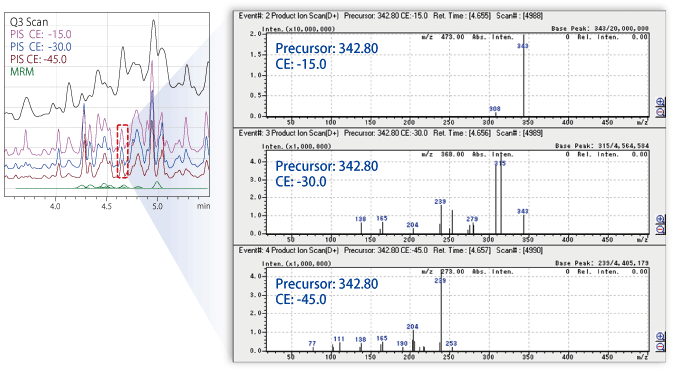Click the 308 peak label in the CE -15.0 spectrum
This screenshot has width=675, height=370.
(x=495, y=109)
